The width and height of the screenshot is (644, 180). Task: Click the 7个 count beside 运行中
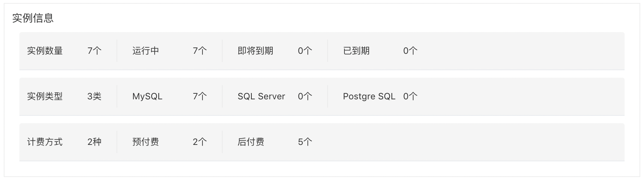[200, 51]
